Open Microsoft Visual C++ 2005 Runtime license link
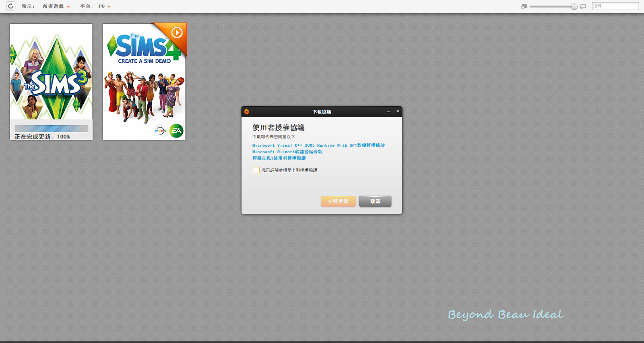 click(x=318, y=145)
